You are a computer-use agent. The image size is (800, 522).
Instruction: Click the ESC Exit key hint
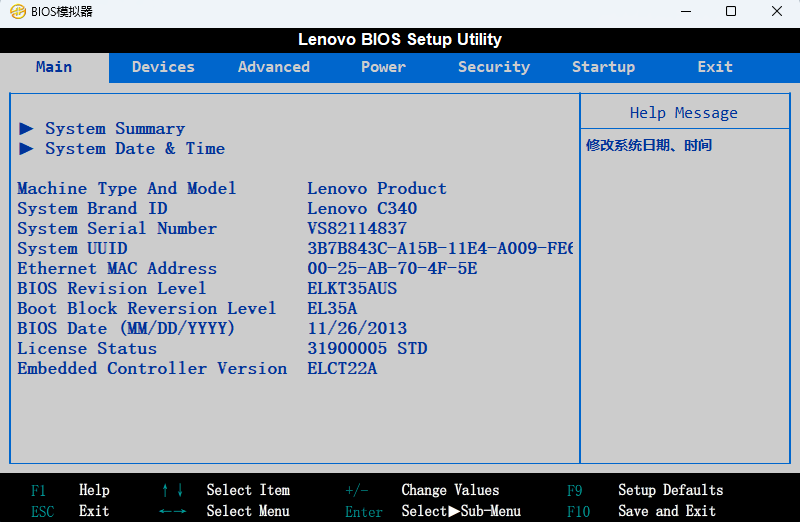point(70,511)
